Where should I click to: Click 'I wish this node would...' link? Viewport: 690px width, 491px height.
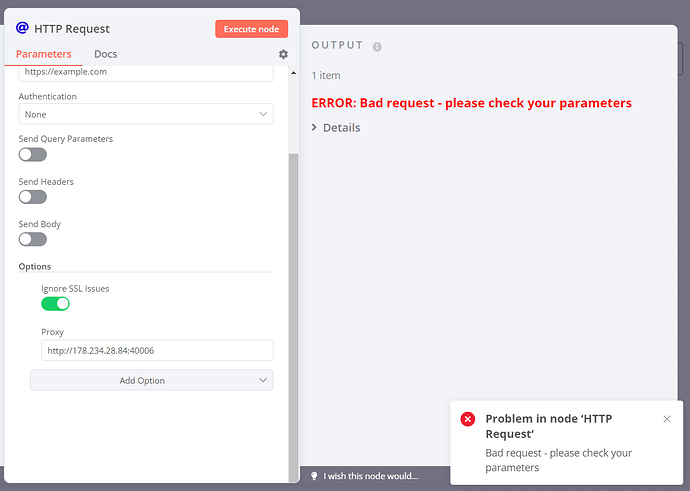371,476
